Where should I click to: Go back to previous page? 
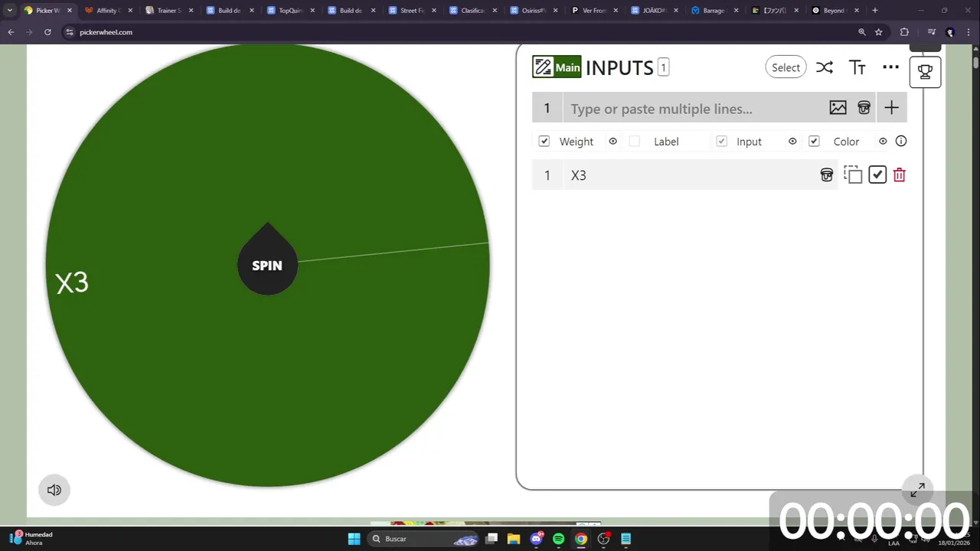point(11,32)
